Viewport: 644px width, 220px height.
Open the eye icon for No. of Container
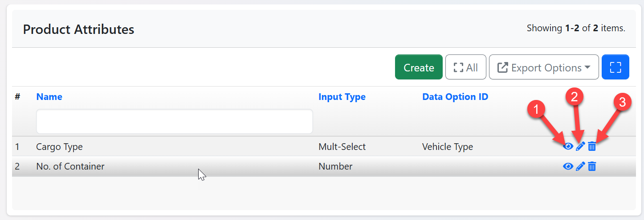(568, 166)
